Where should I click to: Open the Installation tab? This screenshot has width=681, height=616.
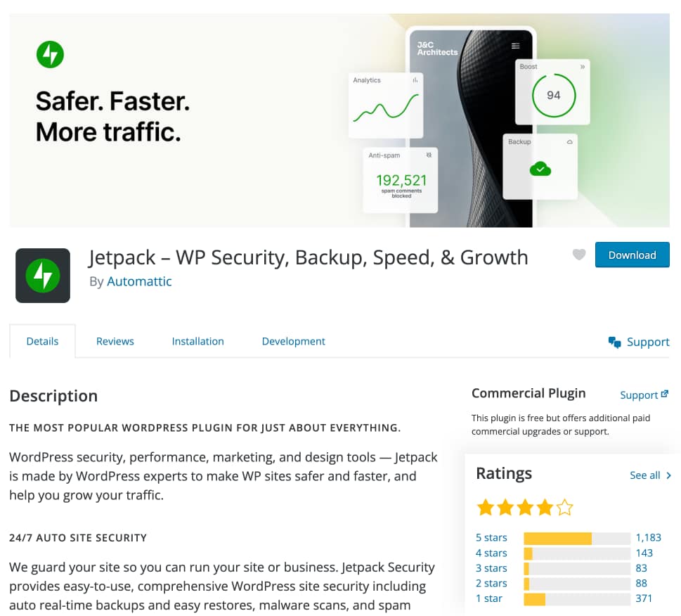tap(197, 341)
